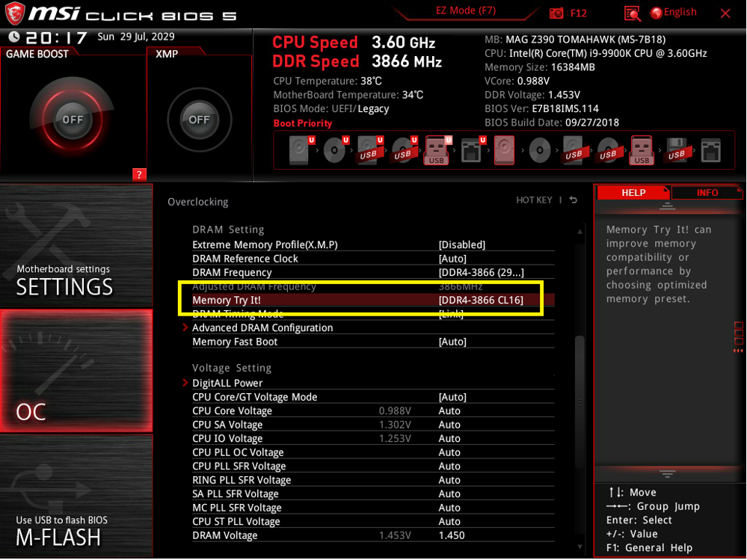Select the UEFI hard disk boot device icon
The height and width of the screenshot is (560, 747).
point(301,150)
